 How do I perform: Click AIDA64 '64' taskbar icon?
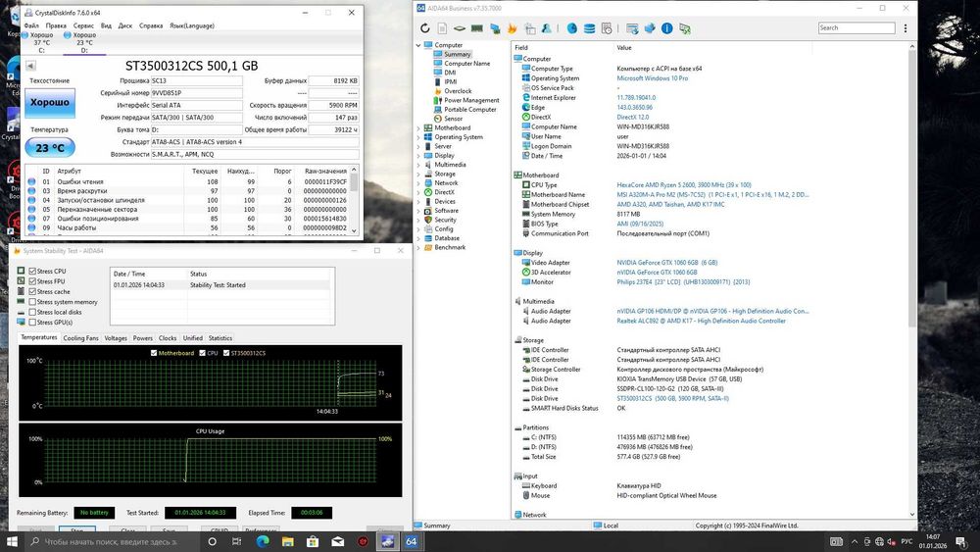pos(412,541)
